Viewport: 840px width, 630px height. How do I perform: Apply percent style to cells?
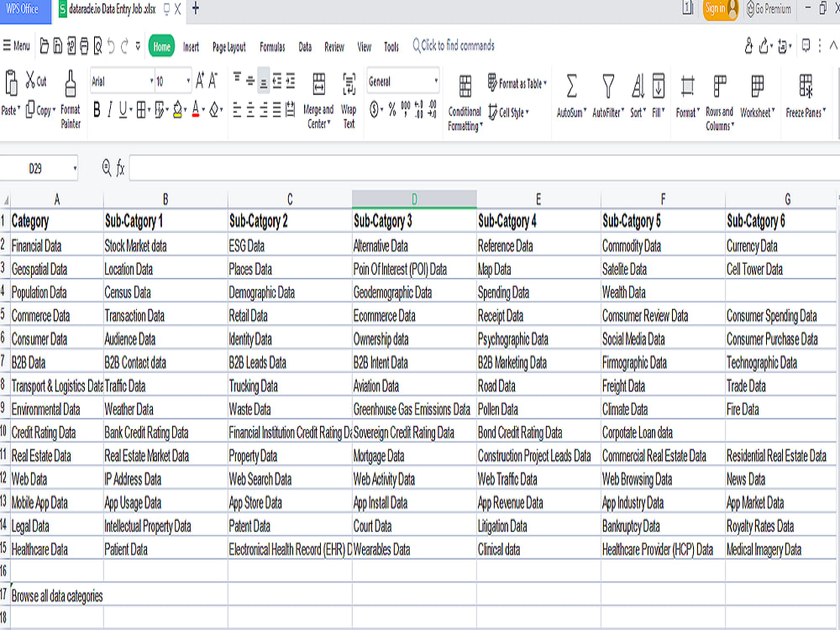tap(392, 110)
